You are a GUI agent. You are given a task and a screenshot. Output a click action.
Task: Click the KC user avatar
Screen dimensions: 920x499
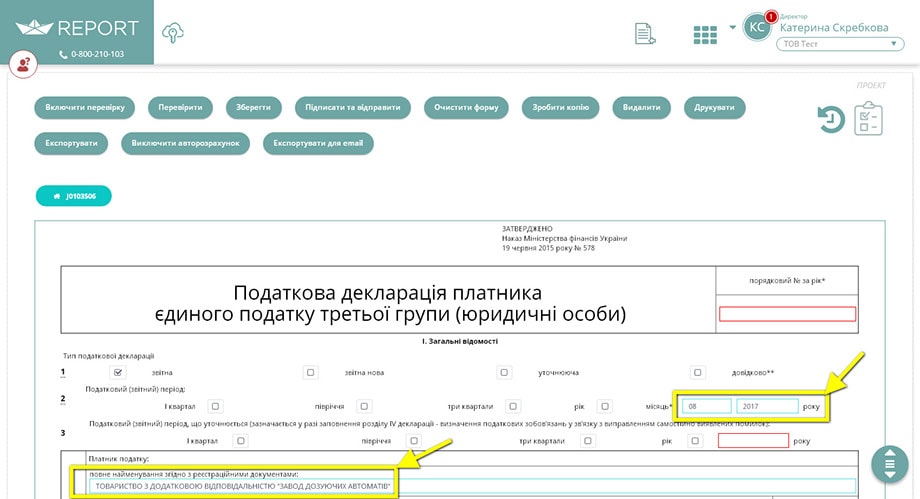[757, 27]
